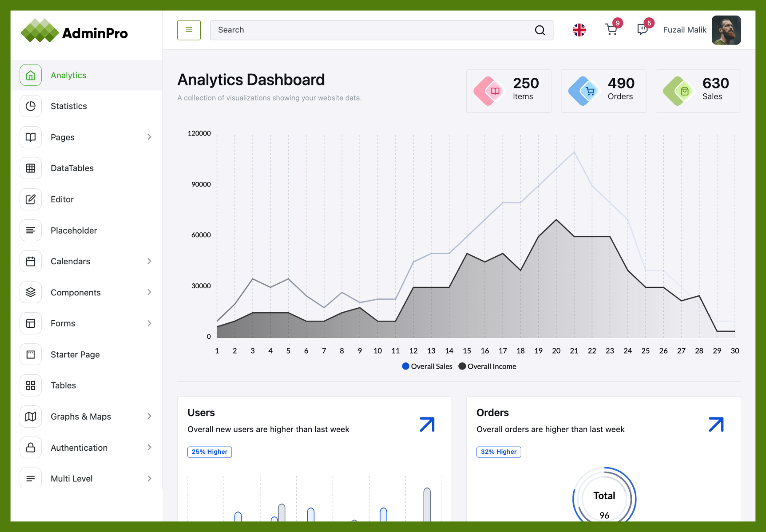Select Analytics in the sidebar
The width and height of the screenshot is (766, 532).
point(68,75)
